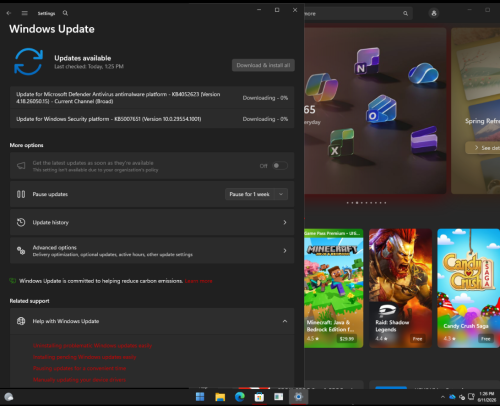The width and height of the screenshot is (500, 406).
Task: Show hidden system tray icons chevron
Action: click(x=442, y=397)
